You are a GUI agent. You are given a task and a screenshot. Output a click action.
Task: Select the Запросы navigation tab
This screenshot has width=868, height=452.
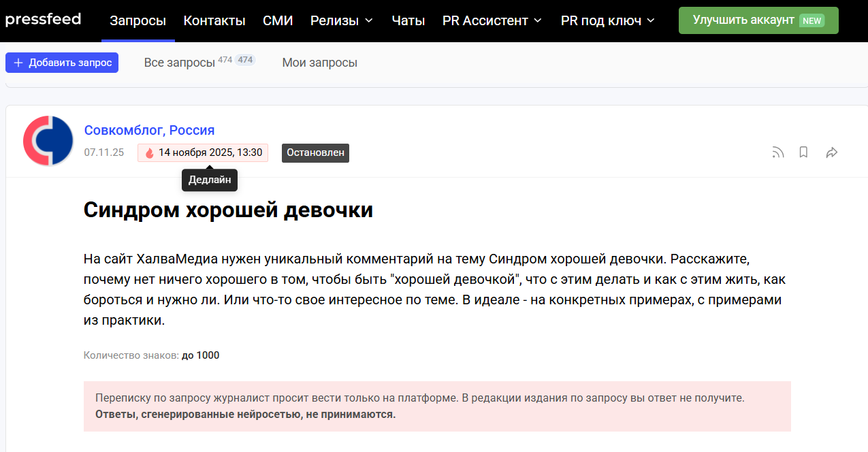(138, 20)
